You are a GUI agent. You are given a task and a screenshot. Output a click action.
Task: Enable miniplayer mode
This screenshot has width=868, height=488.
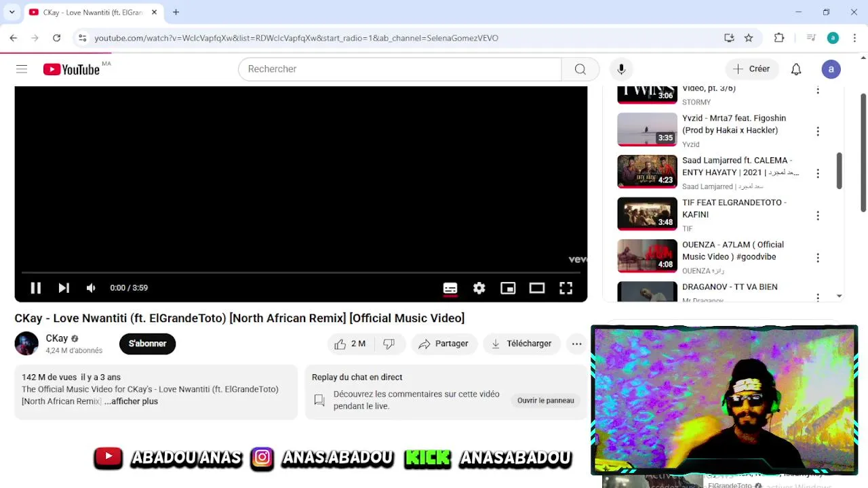508,288
